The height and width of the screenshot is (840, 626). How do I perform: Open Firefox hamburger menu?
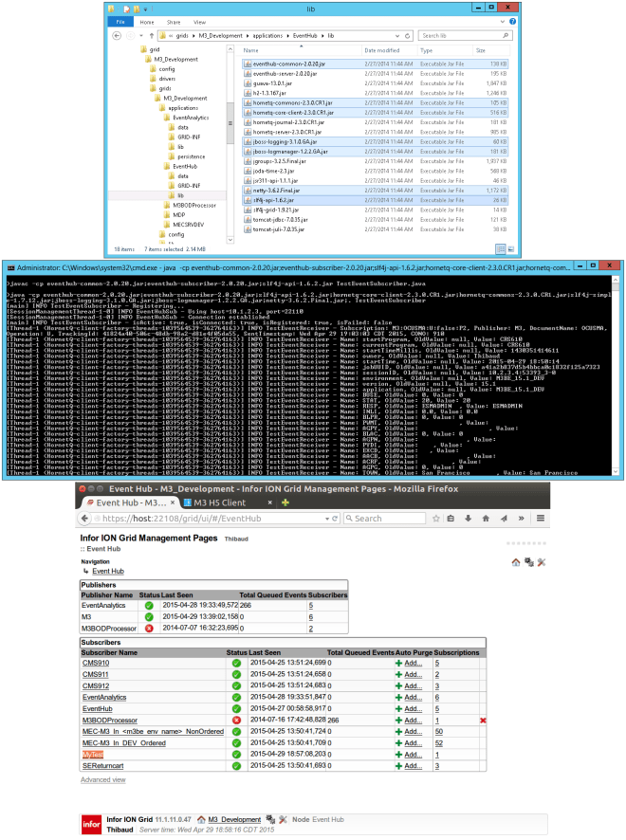541,518
